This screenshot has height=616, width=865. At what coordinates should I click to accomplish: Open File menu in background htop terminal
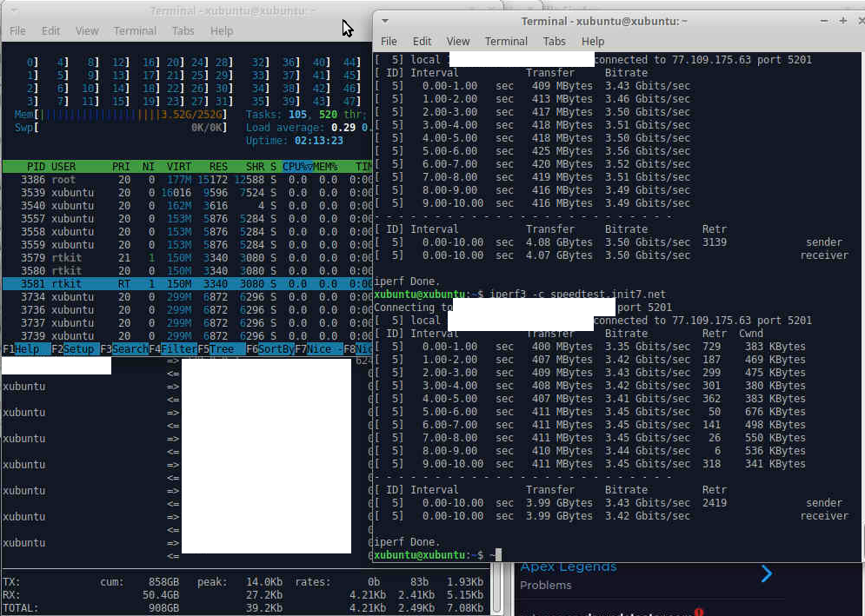click(17, 31)
